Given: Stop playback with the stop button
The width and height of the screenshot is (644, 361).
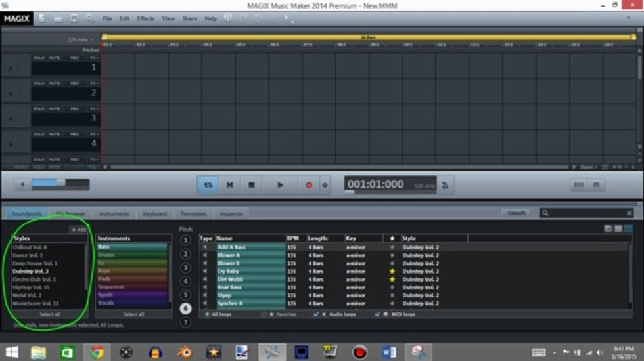Looking at the screenshot, I should click(x=251, y=185).
